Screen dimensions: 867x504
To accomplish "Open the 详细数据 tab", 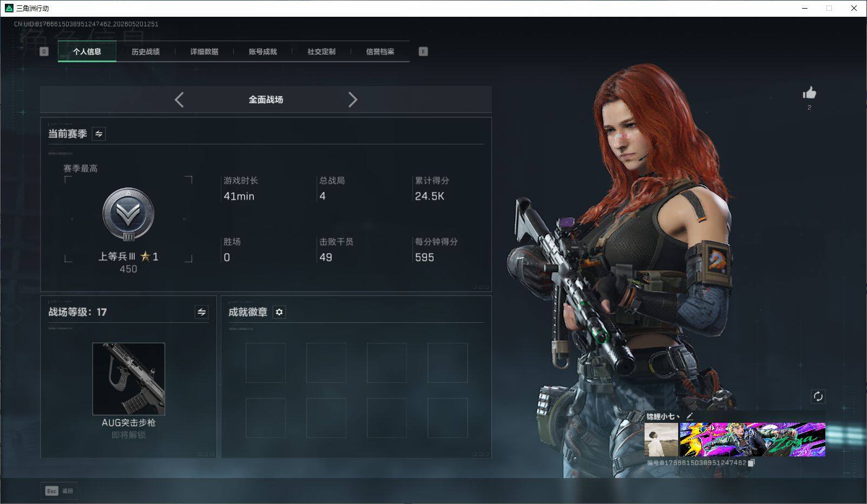I will pos(204,51).
